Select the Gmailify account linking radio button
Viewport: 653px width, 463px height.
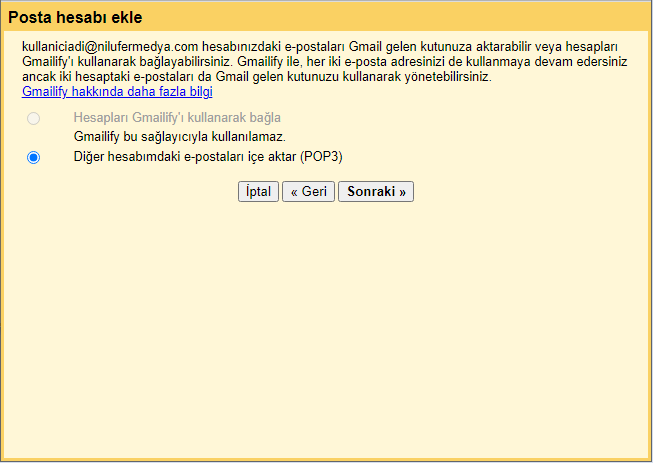tap(33, 119)
